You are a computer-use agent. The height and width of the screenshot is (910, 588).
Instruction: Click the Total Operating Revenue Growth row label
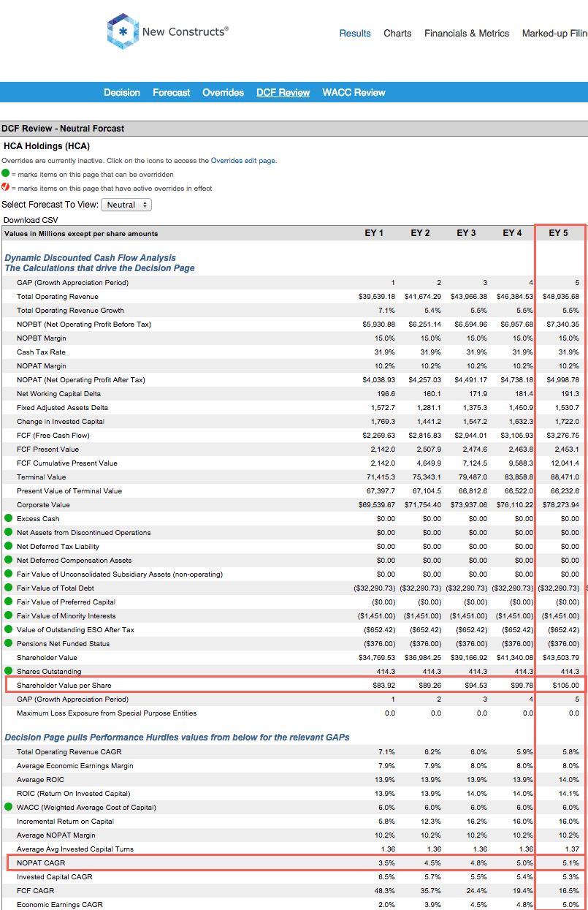click(71, 311)
